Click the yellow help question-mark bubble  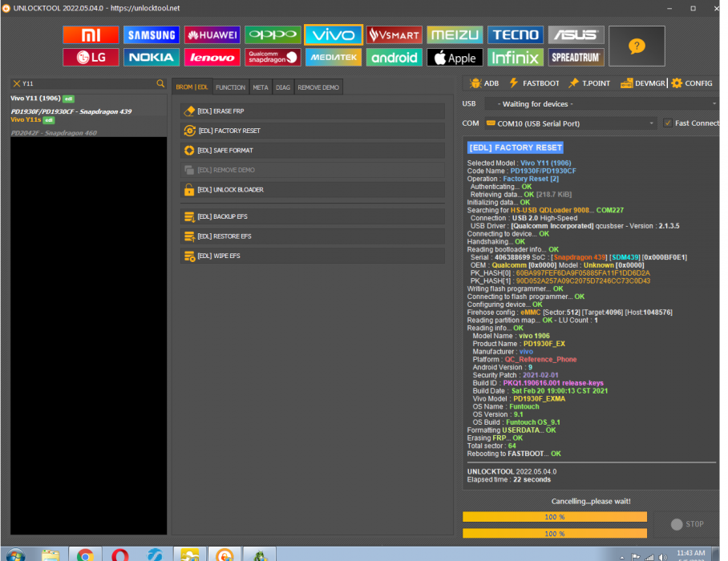(637, 46)
